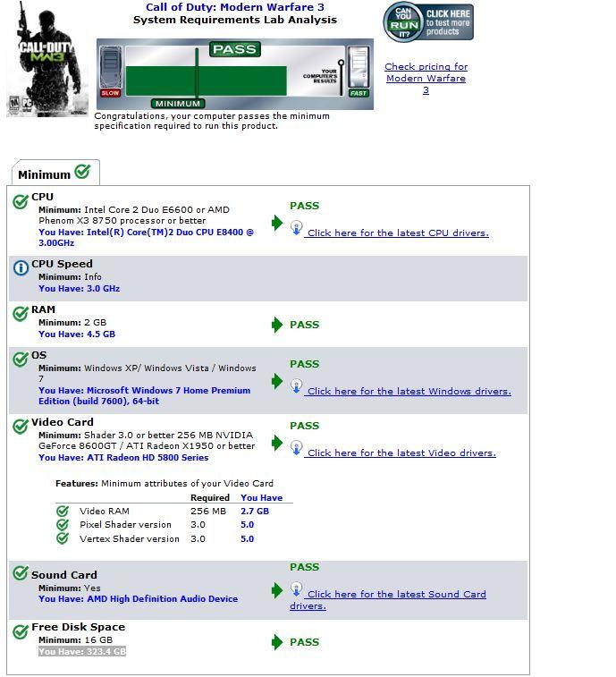Click the SLOW label on the meter

(x=110, y=93)
